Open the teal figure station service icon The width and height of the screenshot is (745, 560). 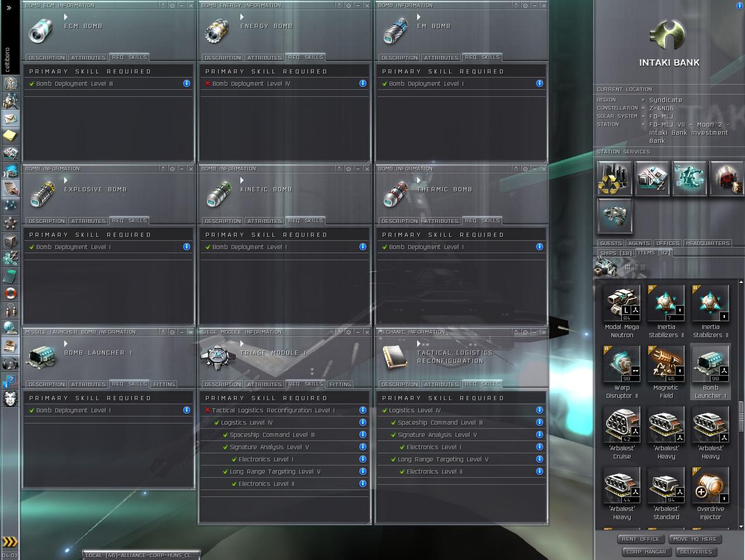[689, 178]
